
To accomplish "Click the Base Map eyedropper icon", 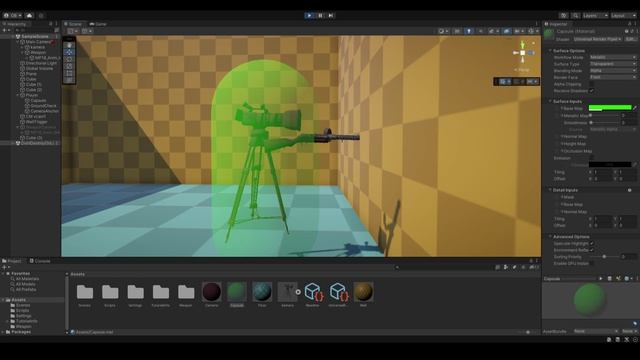I will coord(635,108).
